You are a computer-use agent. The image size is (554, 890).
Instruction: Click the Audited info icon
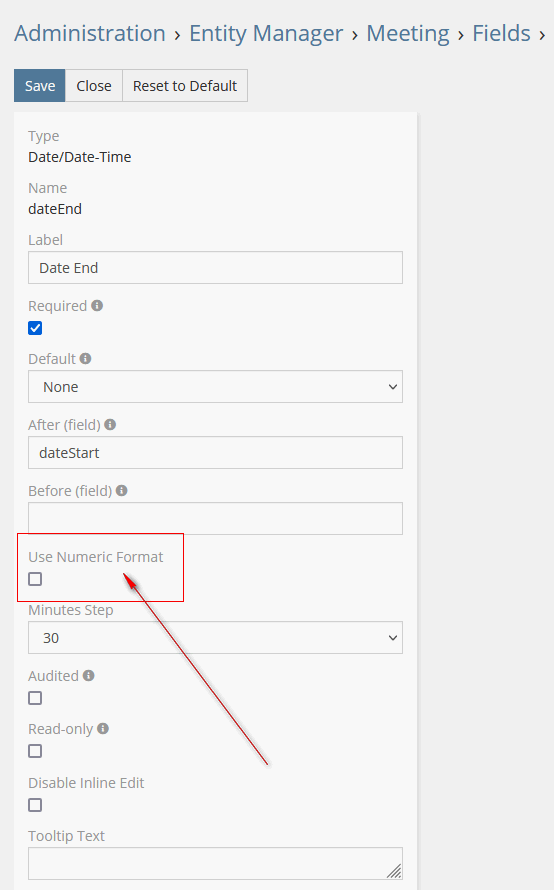pyautogui.click(x=89, y=675)
